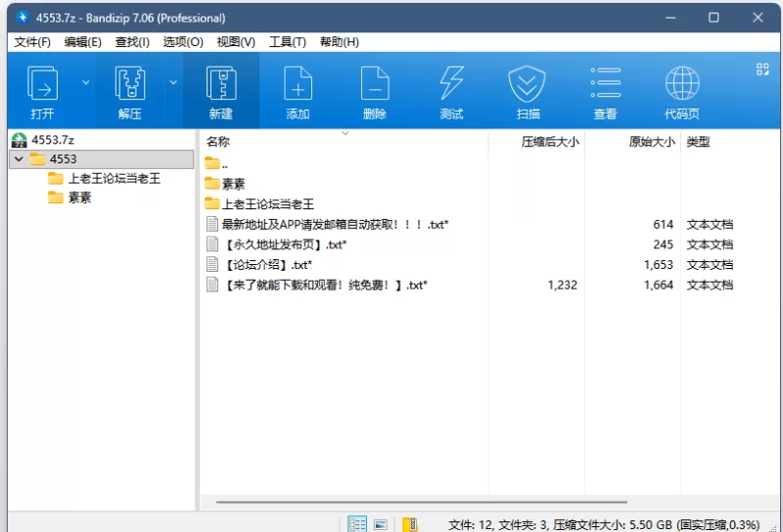Open the dropdown arrow next to 打开

click(85, 83)
